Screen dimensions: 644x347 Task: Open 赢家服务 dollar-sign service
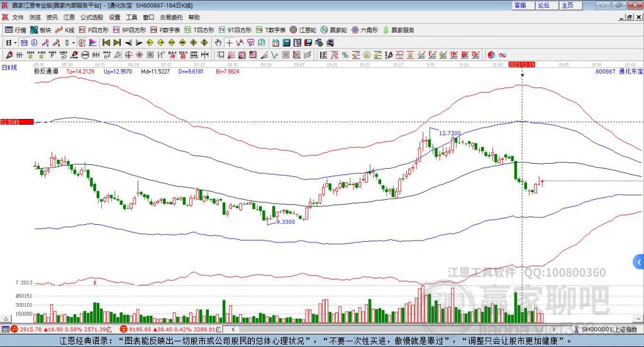398,30
